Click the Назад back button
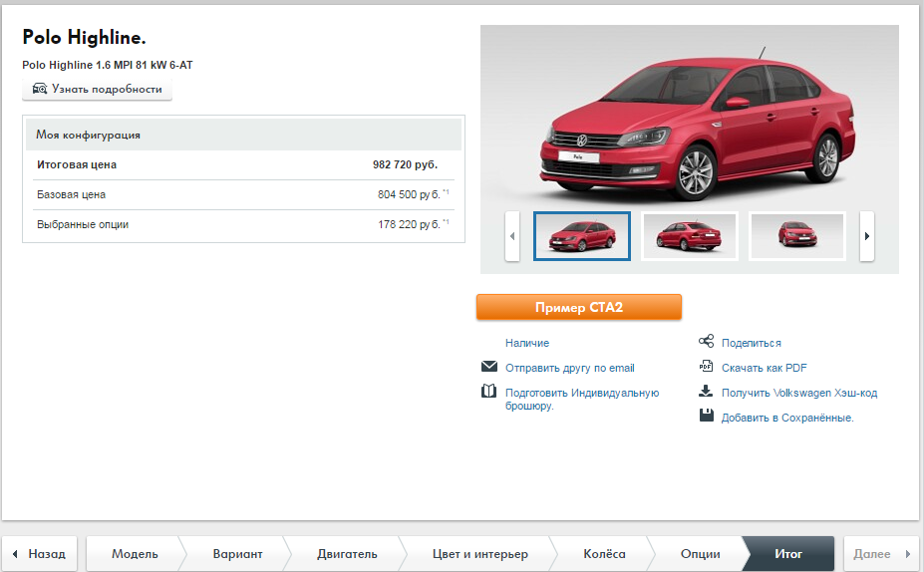 [x=40, y=554]
